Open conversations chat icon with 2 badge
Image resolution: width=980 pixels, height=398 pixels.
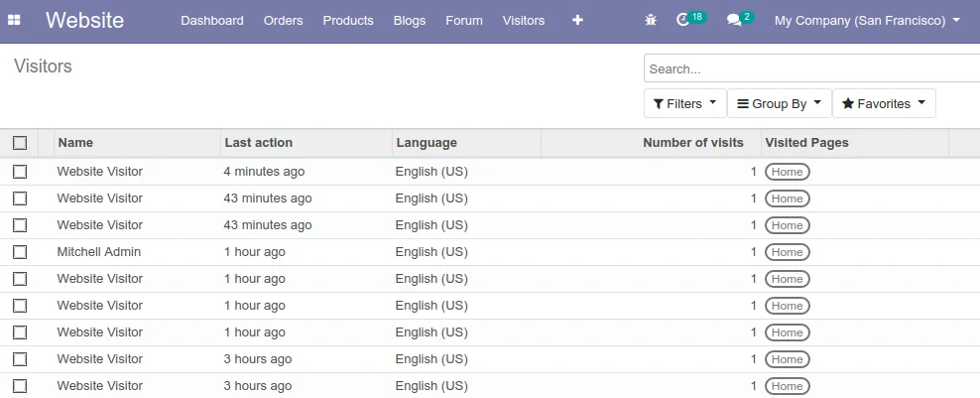tap(741, 19)
